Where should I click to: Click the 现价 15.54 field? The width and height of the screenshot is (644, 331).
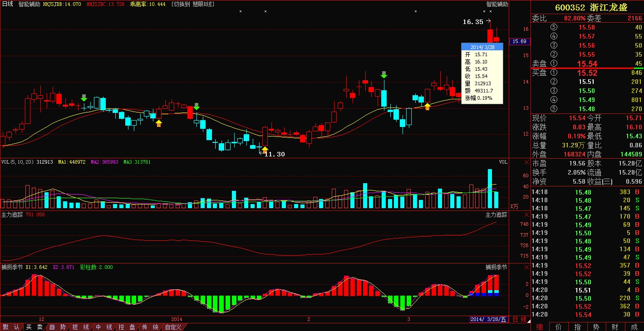pos(559,118)
